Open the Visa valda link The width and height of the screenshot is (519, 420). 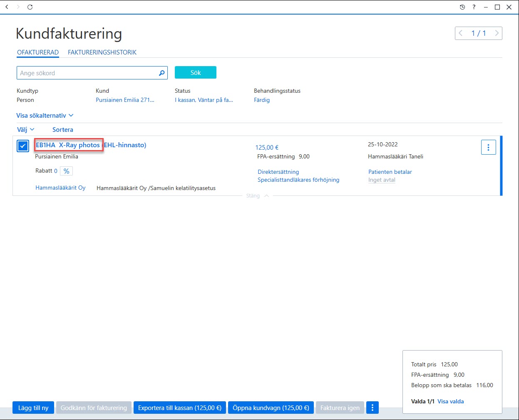pos(450,401)
